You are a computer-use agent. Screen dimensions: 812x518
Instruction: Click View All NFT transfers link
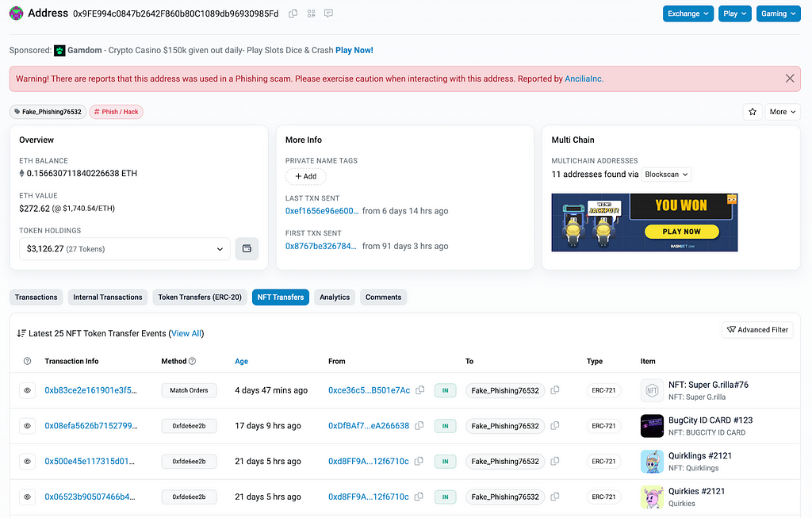click(x=186, y=334)
